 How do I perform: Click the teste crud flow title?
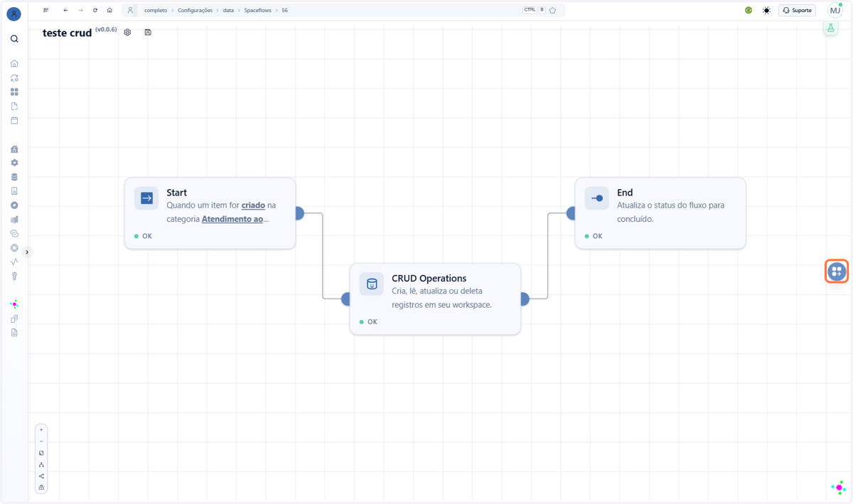[x=67, y=33]
